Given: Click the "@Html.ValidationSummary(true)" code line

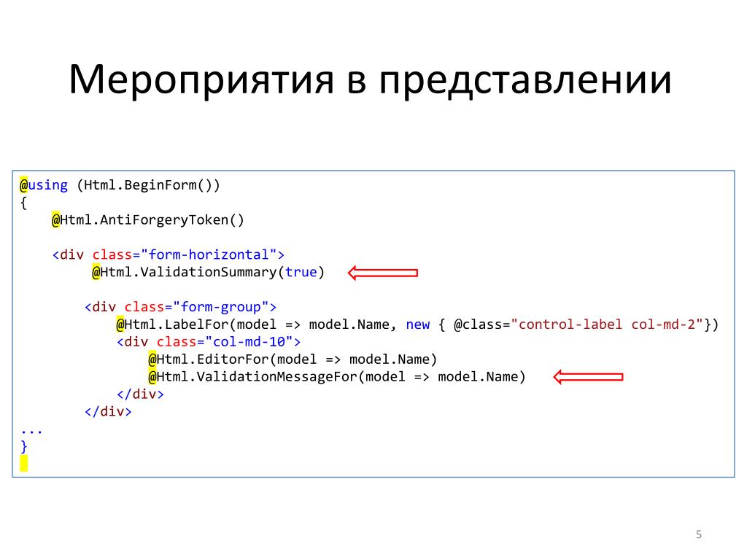Looking at the screenshot, I should pyautogui.click(x=208, y=273).
